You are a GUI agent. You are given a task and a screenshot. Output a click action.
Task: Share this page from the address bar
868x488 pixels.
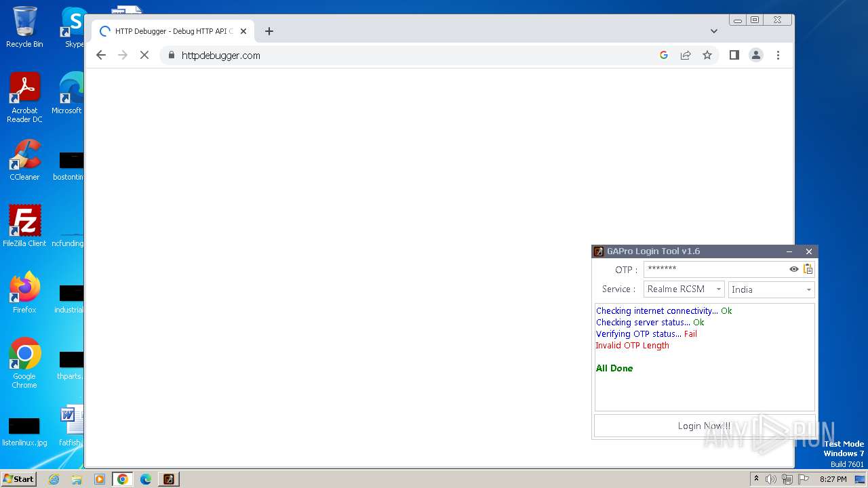click(686, 56)
